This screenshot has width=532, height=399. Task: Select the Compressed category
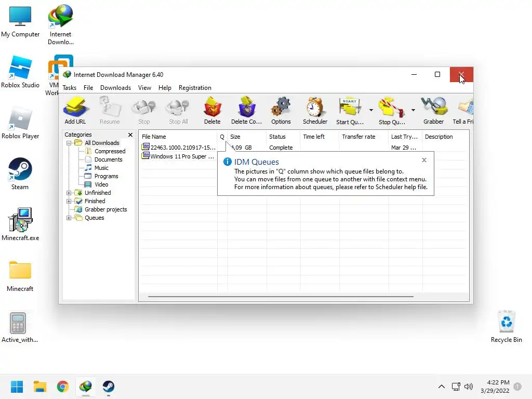[x=110, y=151]
